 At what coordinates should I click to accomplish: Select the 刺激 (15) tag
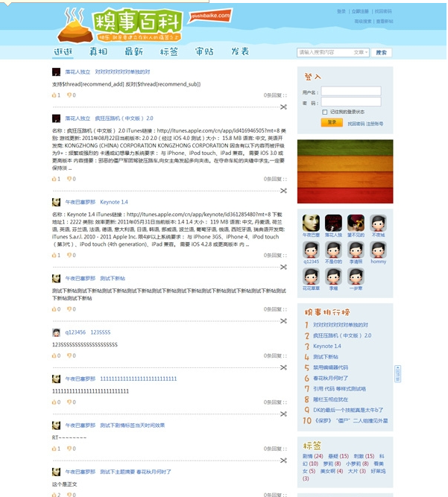(x=364, y=457)
